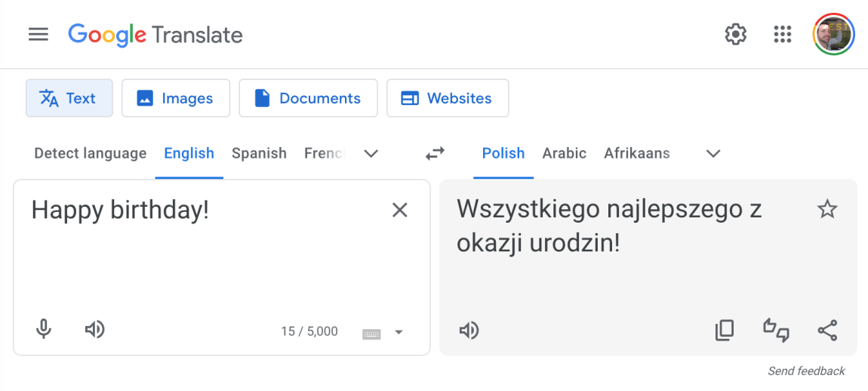Select Detect language as source
Image resolution: width=868 pixels, height=391 pixels.
coord(91,153)
